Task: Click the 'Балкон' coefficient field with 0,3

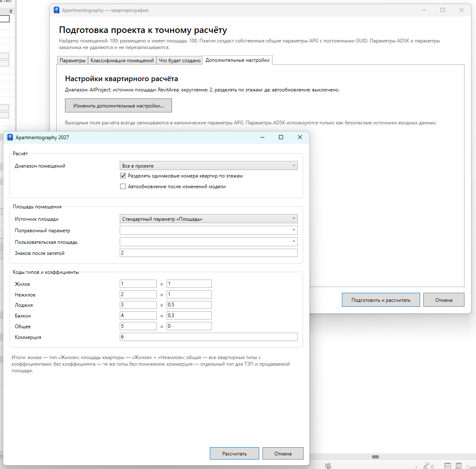Action: point(189,315)
